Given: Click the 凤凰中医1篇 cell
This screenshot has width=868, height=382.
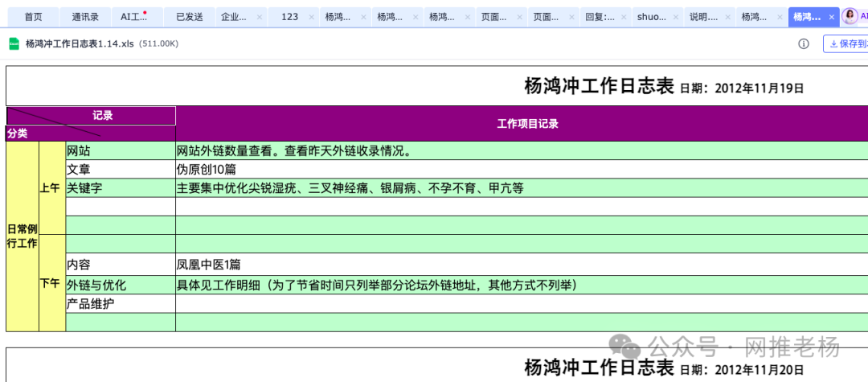Looking at the screenshot, I should coord(522,265).
